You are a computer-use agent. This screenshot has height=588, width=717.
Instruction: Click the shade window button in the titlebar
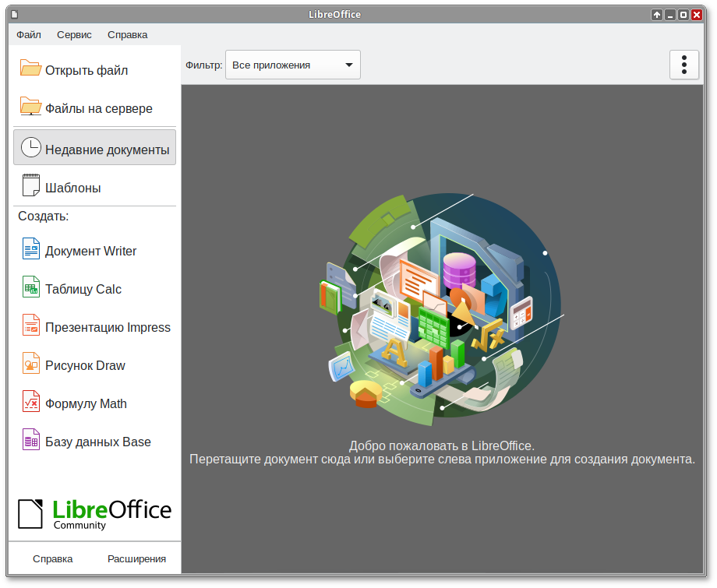pyautogui.click(x=655, y=14)
